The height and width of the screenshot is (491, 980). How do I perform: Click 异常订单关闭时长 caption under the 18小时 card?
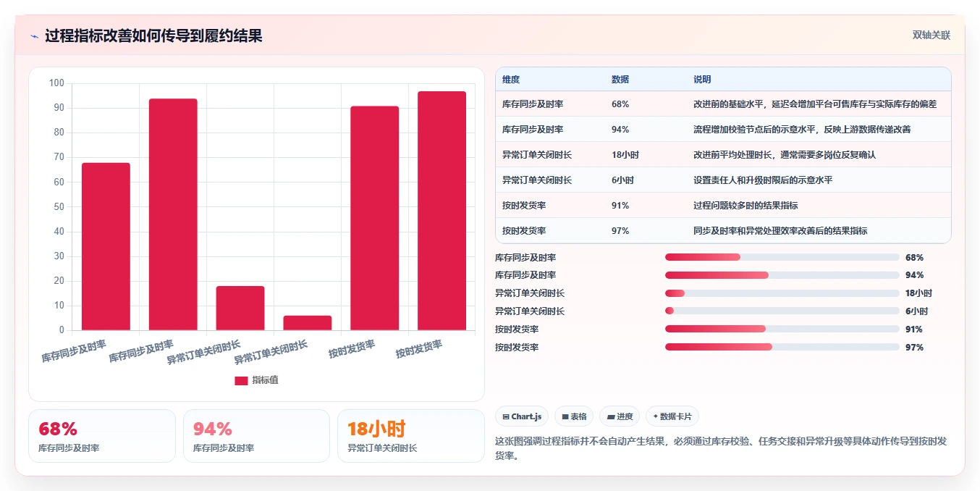(382, 448)
